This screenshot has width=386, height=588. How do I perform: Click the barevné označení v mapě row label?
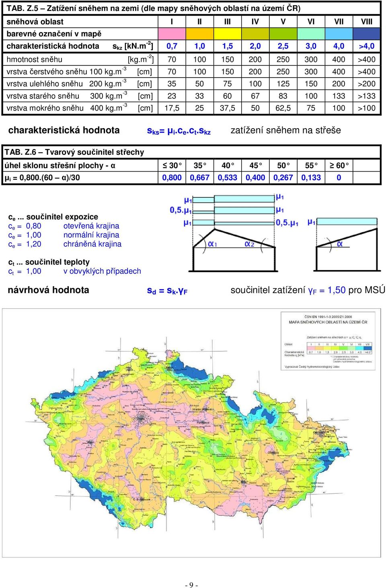click(54, 34)
